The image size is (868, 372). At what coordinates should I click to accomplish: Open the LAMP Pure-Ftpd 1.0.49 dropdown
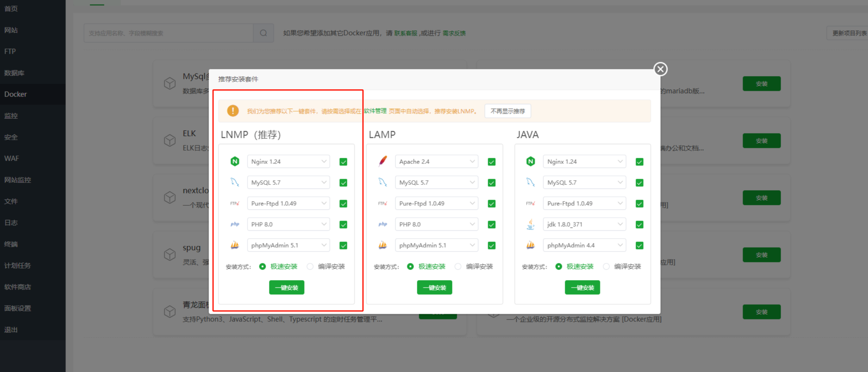[436, 203]
